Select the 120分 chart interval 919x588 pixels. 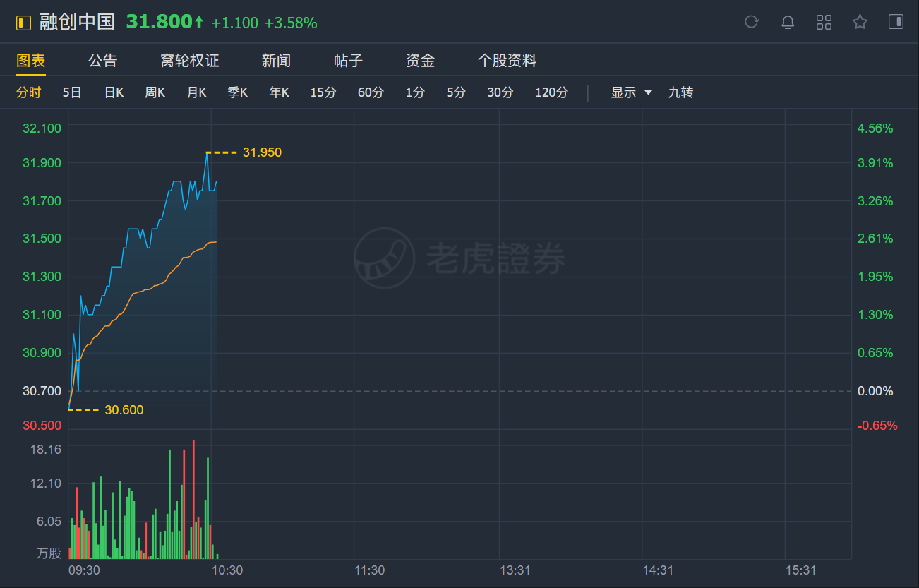pos(551,92)
